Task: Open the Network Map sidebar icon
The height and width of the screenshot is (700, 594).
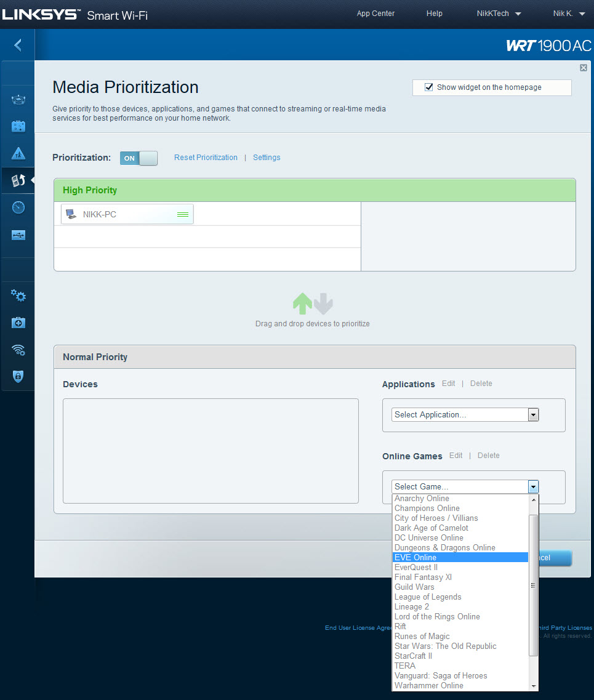Action: [18, 100]
